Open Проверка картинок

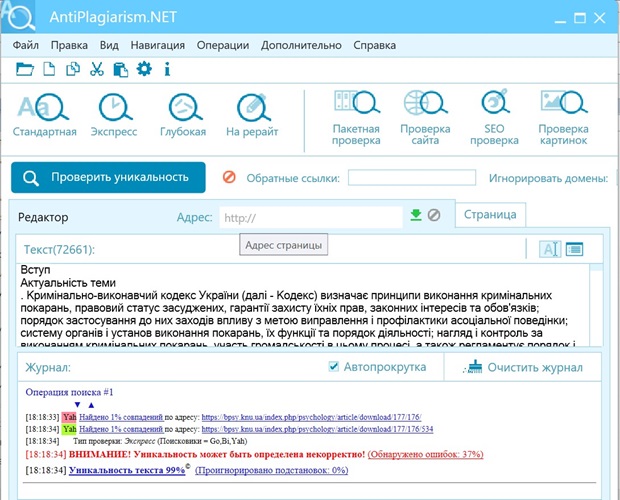(563, 118)
